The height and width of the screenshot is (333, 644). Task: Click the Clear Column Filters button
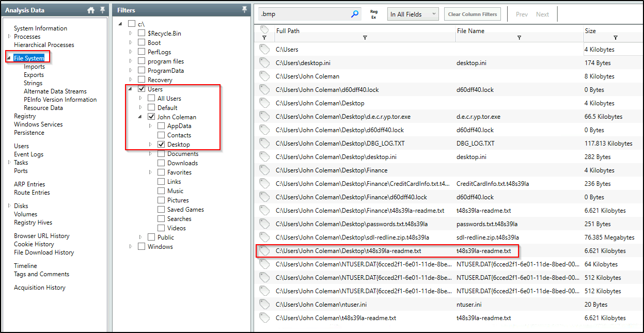472,13
